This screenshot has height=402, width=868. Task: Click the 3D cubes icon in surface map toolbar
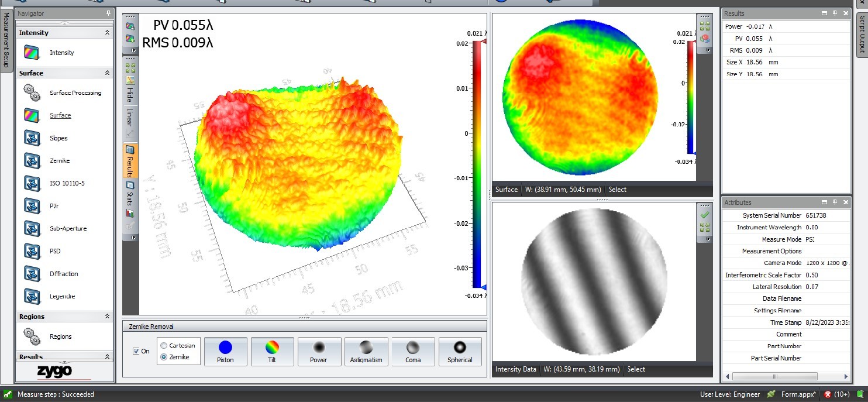click(x=704, y=39)
